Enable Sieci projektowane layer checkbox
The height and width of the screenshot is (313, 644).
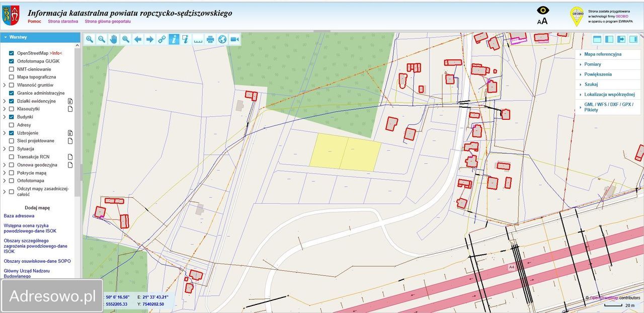(12, 141)
